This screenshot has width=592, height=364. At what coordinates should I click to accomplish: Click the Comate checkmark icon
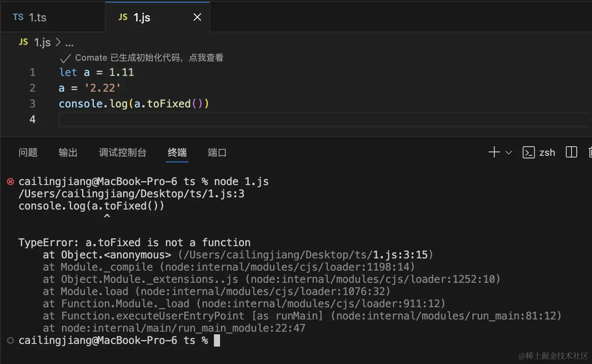point(65,58)
